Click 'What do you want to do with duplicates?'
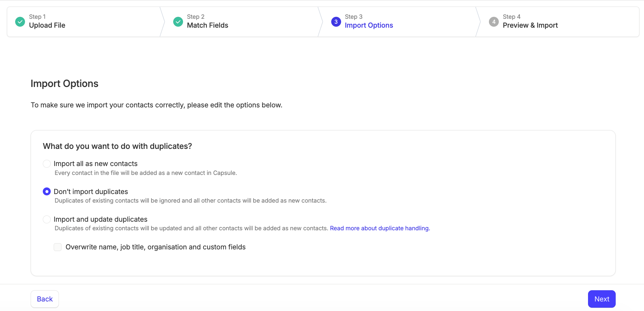The image size is (644, 311). click(117, 146)
